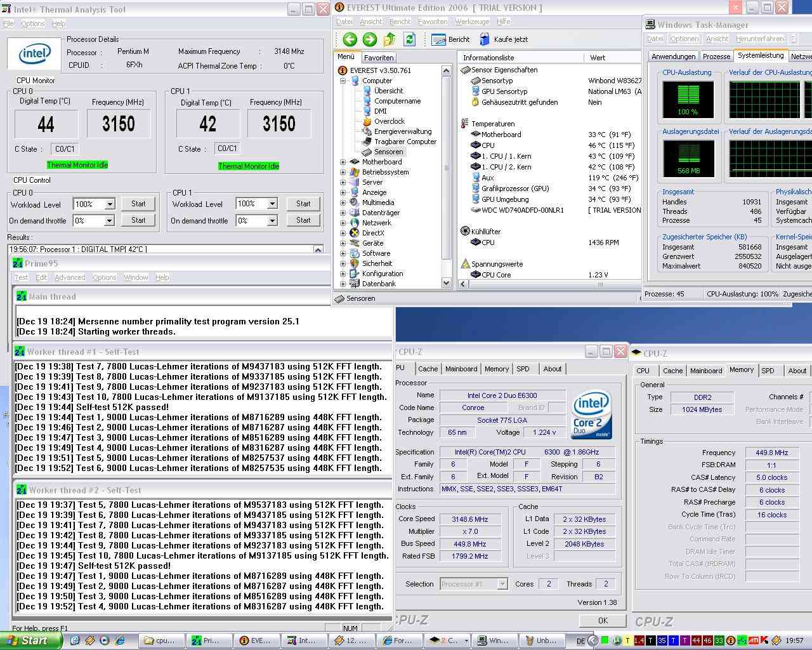Image resolution: width=812 pixels, height=650 pixels.
Task: Expand Anzeige node in EVEREST tree
Action: tap(343, 192)
